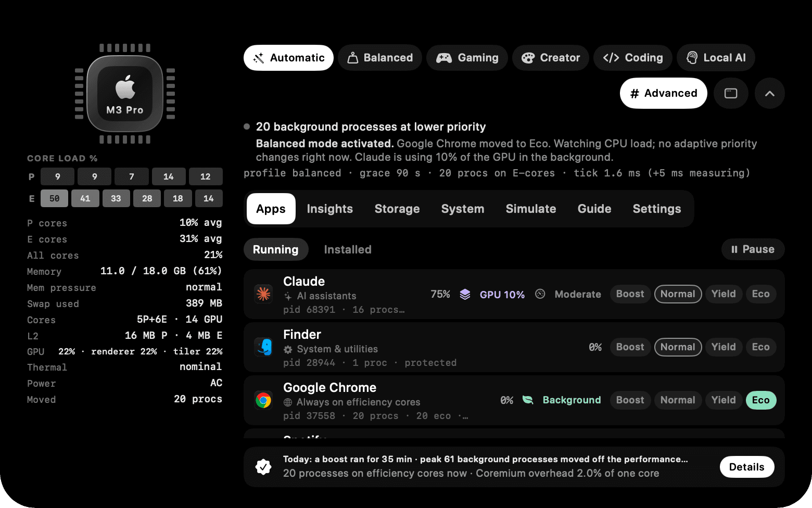Image resolution: width=812 pixels, height=508 pixels.
Task: Click the Google Chrome app icon
Action: (263, 400)
